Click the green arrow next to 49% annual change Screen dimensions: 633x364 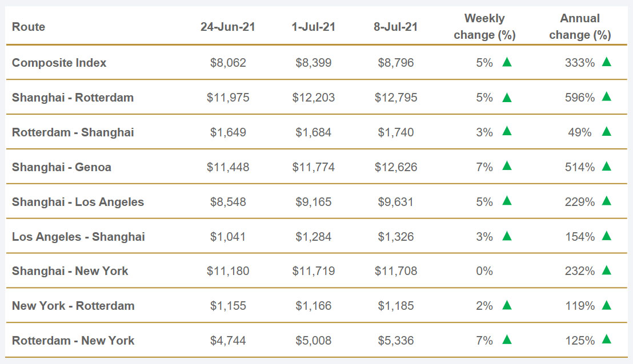(606, 132)
